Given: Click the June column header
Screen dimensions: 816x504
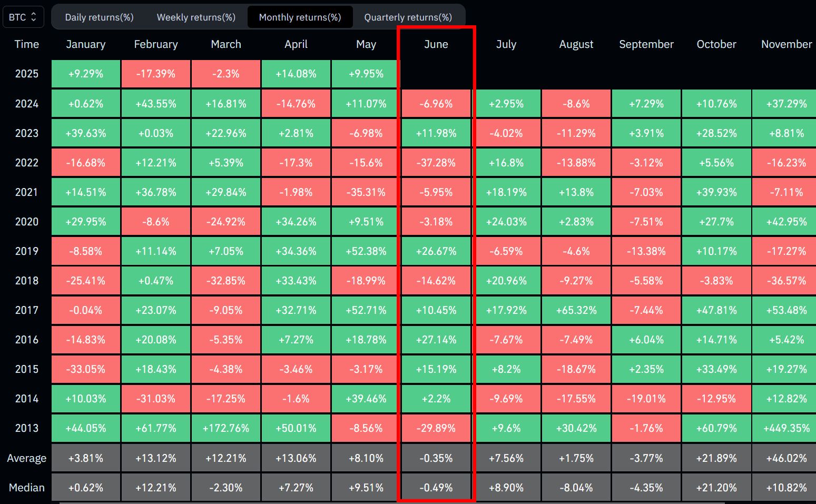Looking at the screenshot, I should click(x=436, y=44).
